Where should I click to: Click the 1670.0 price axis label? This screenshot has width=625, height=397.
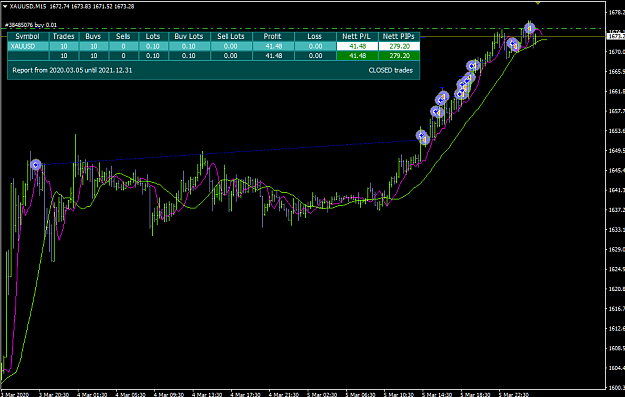click(x=617, y=52)
